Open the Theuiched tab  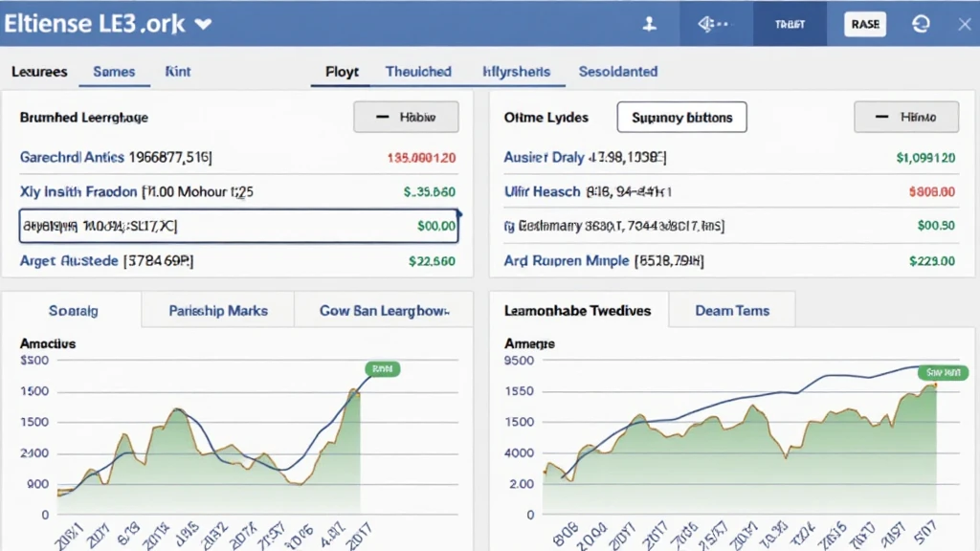point(418,72)
